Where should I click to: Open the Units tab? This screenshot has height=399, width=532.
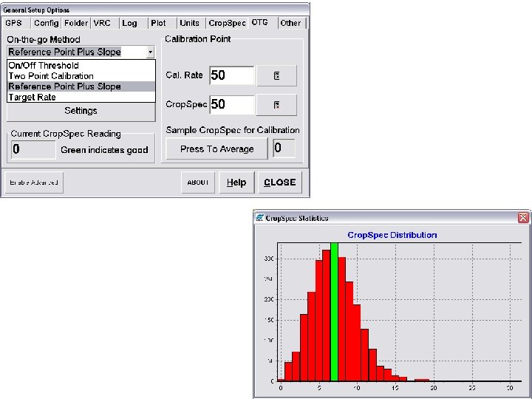(x=191, y=23)
